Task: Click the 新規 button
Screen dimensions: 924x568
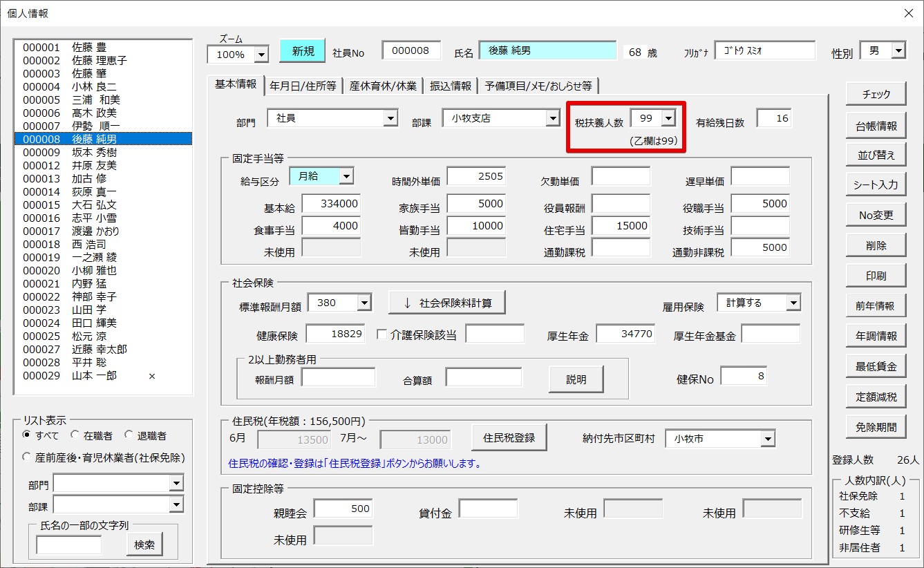Action: [x=302, y=51]
